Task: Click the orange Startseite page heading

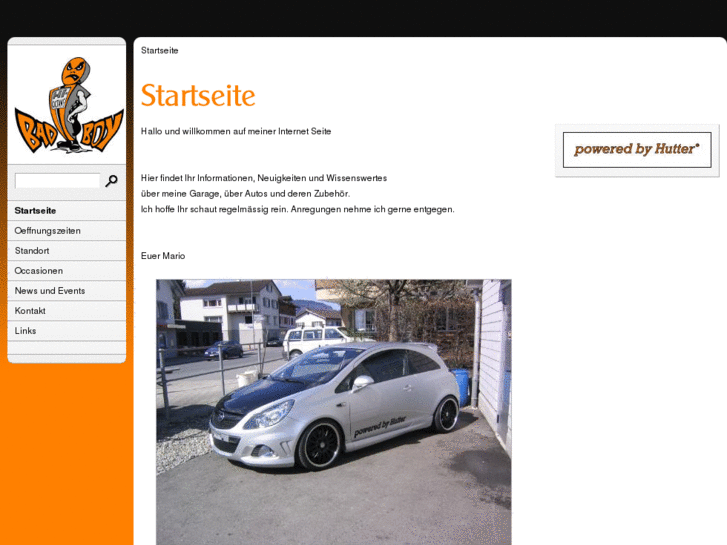Action: (x=198, y=96)
